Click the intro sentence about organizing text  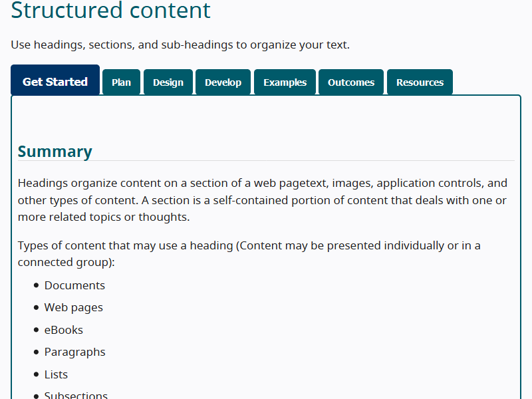180,45
